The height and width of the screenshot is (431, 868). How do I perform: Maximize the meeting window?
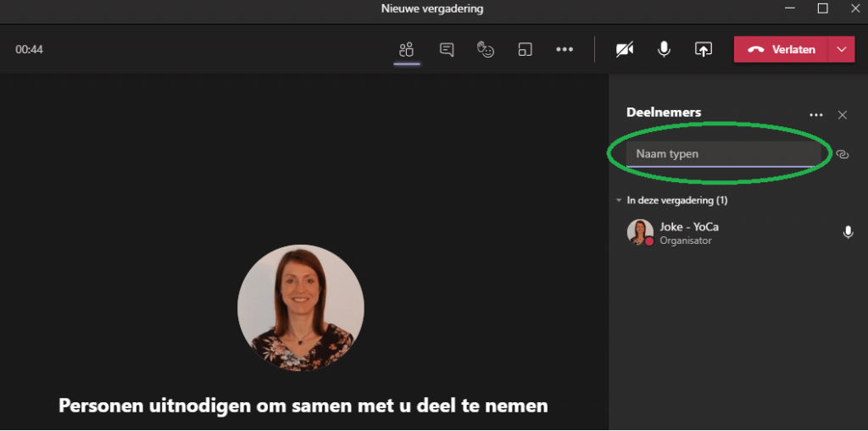[822, 8]
